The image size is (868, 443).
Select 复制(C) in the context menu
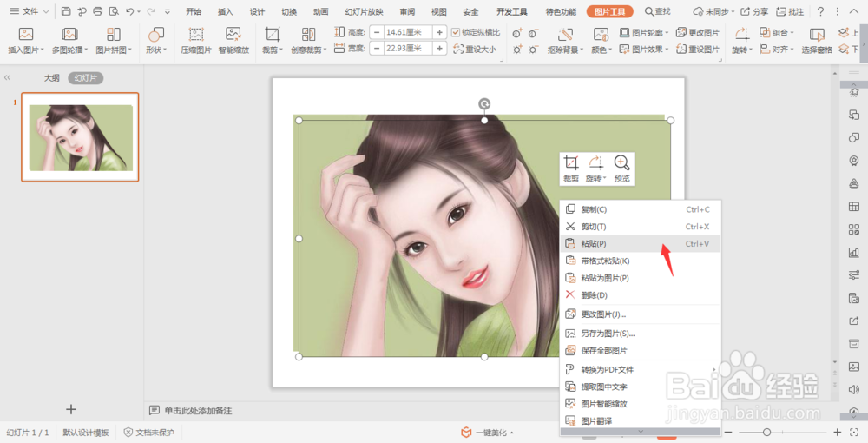pos(641,209)
